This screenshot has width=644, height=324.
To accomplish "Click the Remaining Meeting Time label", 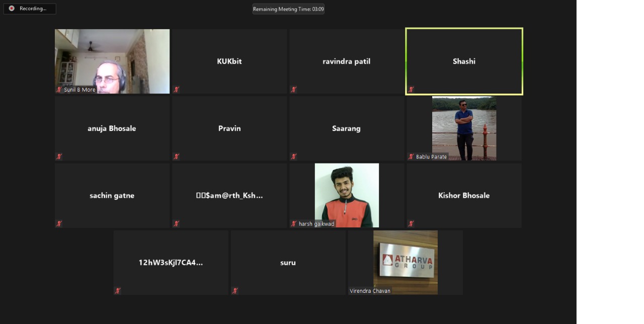I will 288,9.
